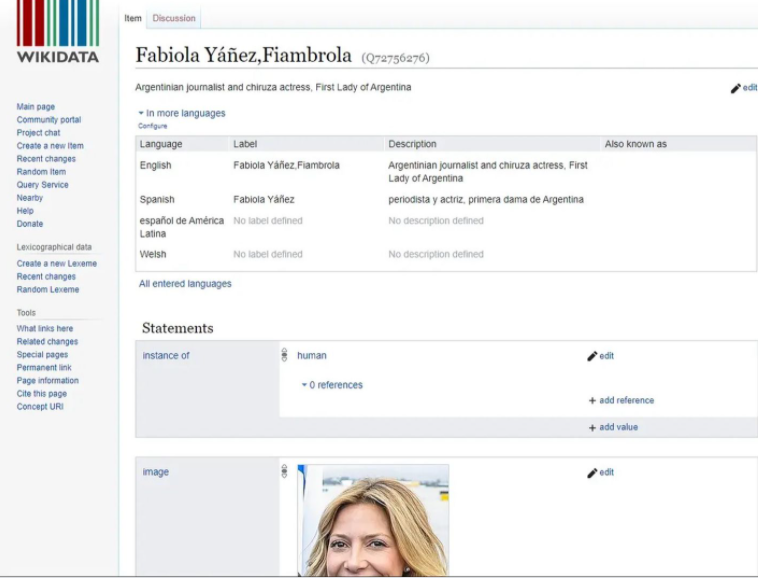This screenshot has width=758, height=580.
Task: Click the Configure languages link
Action: [x=152, y=126]
